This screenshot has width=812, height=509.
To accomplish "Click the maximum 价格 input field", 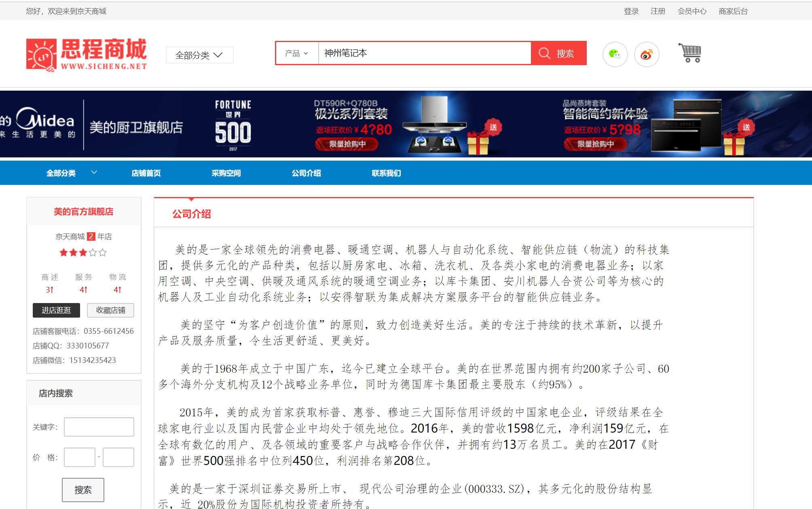I will (x=118, y=457).
